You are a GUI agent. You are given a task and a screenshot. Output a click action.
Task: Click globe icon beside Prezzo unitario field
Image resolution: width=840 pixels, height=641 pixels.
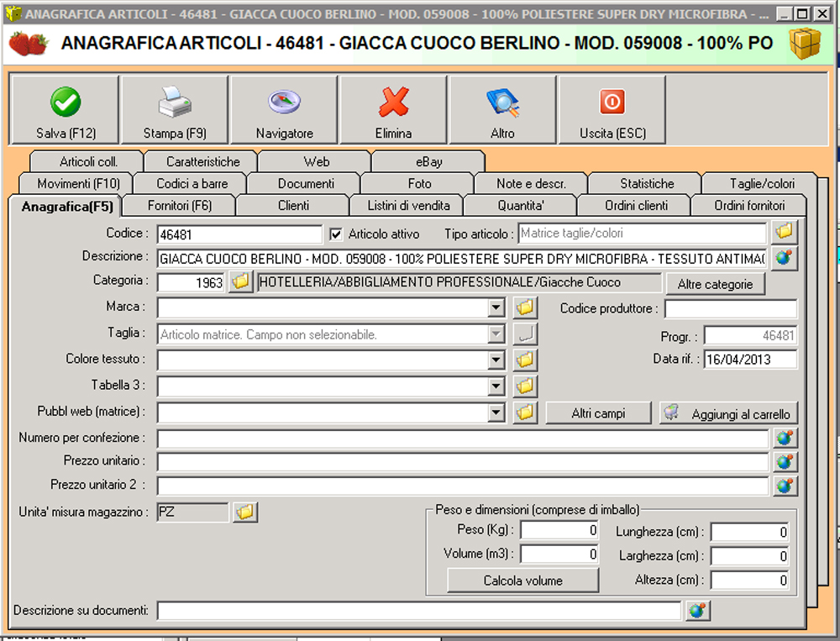(x=785, y=461)
